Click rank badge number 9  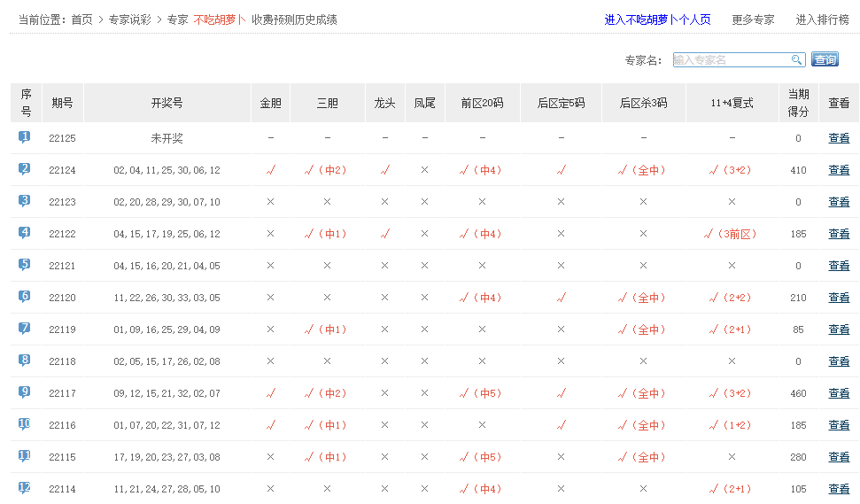pyautogui.click(x=25, y=392)
